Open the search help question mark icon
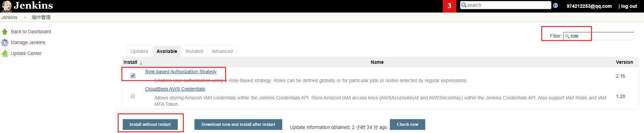This screenshot has height=133, width=644. 555,5
